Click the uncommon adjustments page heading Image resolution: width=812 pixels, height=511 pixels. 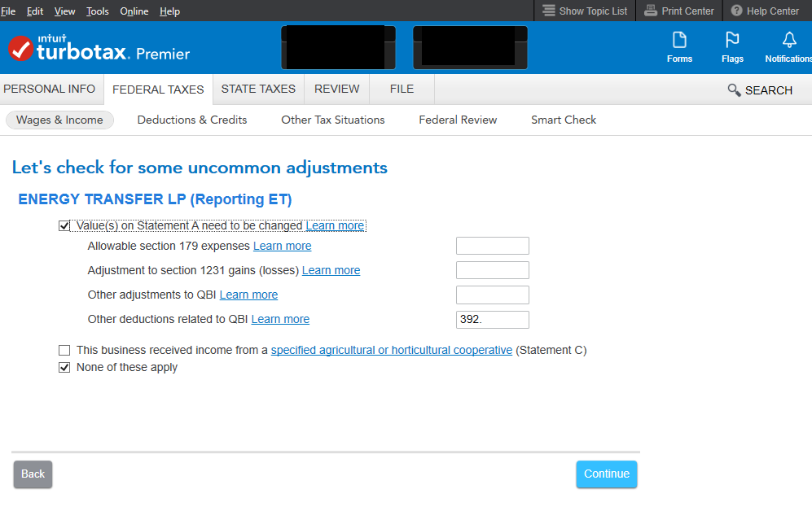pos(200,168)
